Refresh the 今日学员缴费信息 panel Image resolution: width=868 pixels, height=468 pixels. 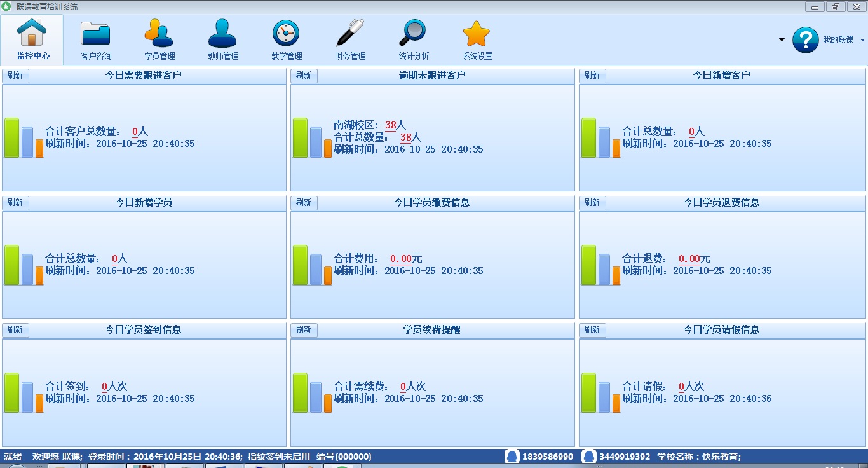tap(304, 202)
